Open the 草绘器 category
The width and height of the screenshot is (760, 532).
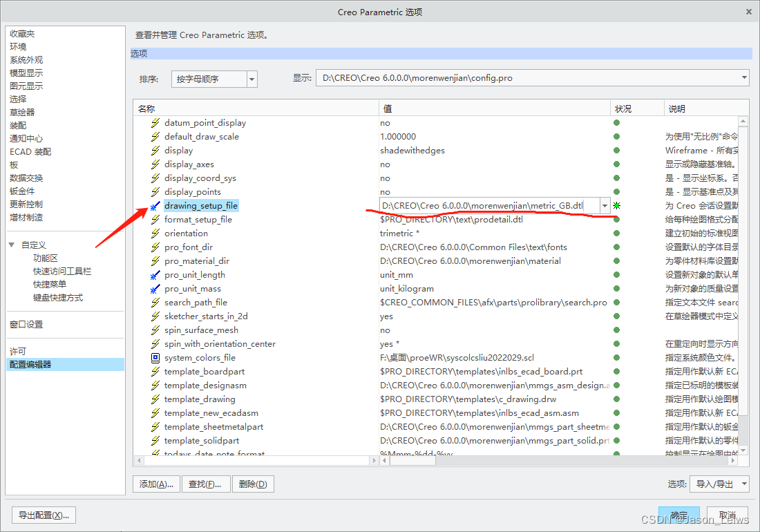click(22, 113)
